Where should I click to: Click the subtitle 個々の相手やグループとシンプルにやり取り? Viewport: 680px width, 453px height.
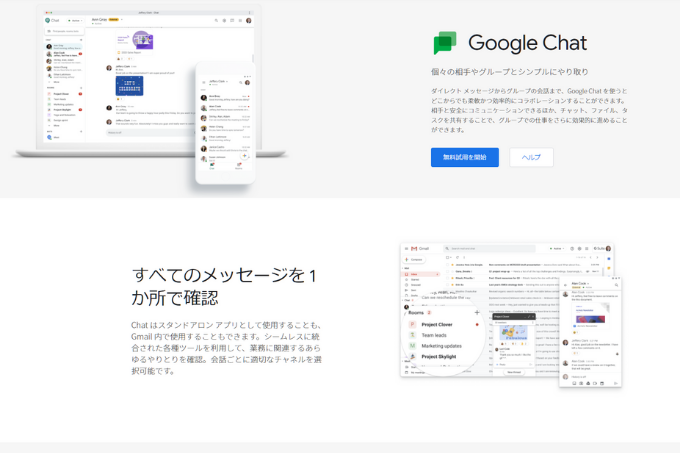(510, 72)
